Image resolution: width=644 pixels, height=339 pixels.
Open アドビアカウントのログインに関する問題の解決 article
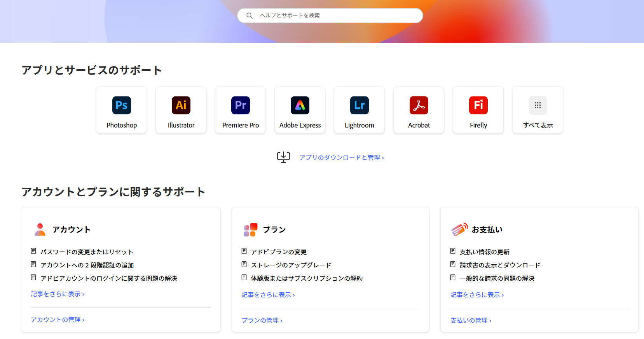click(x=109, y=278)
